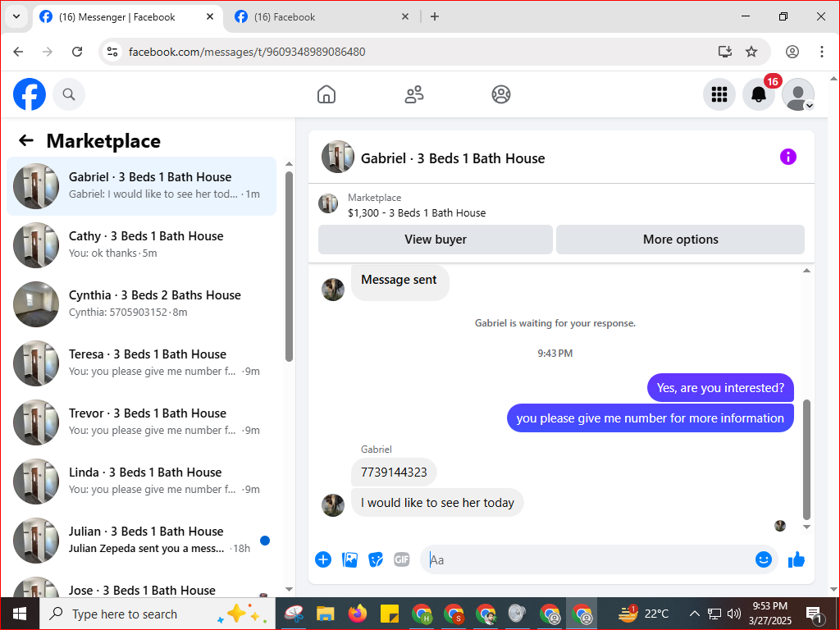Open Jose 3 Beds 1 Bath conversation

pyautogui.click(x=141, y=587)
